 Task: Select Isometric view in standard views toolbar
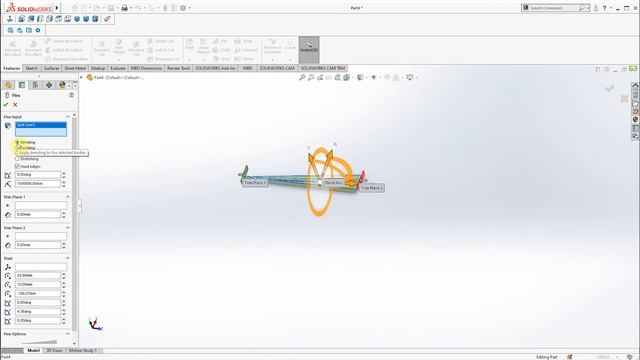coord(77,19)
